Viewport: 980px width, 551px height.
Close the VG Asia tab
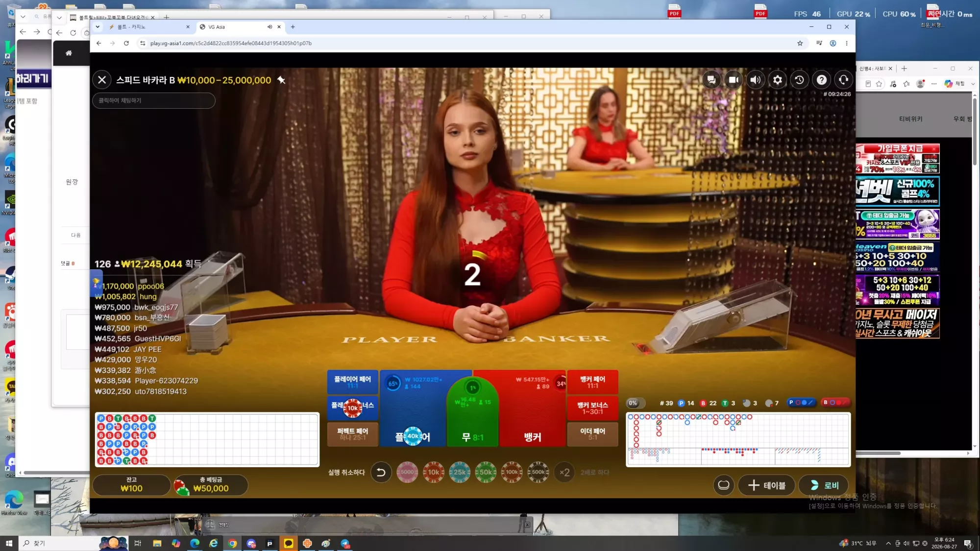pyautogui.click(x=279, y=27)
